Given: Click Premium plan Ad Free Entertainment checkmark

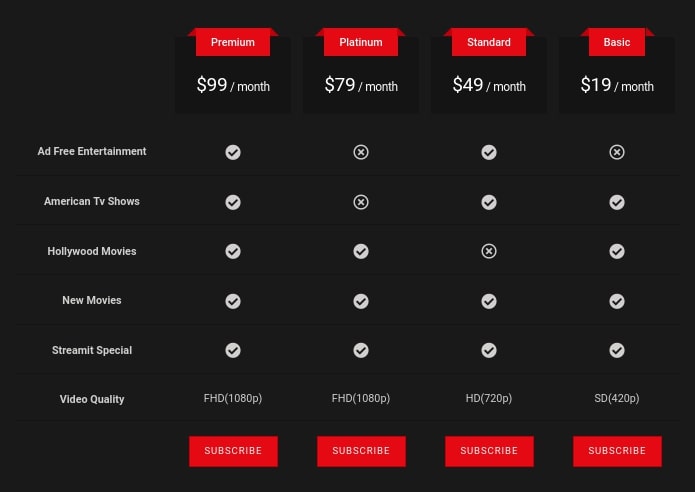Looking at the screenshot, I should 233,152.
